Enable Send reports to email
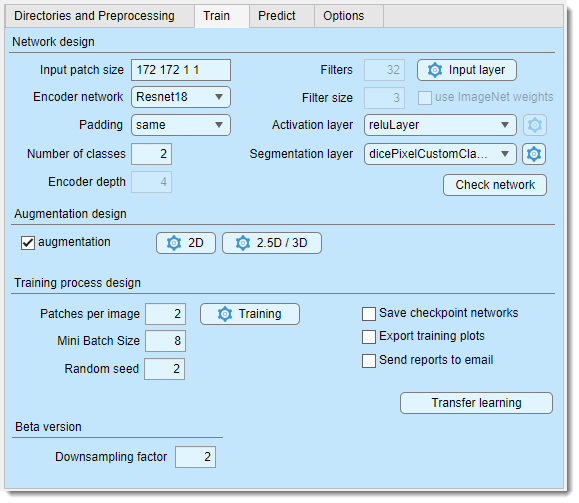579x503 pixels. [x=369, y=360]
